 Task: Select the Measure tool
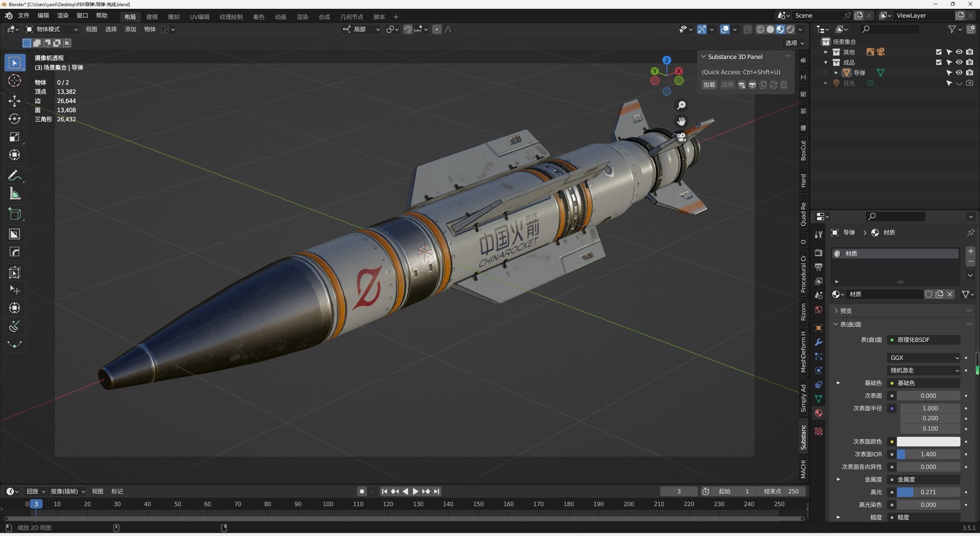pyautogui.click(x=15, y=194)
